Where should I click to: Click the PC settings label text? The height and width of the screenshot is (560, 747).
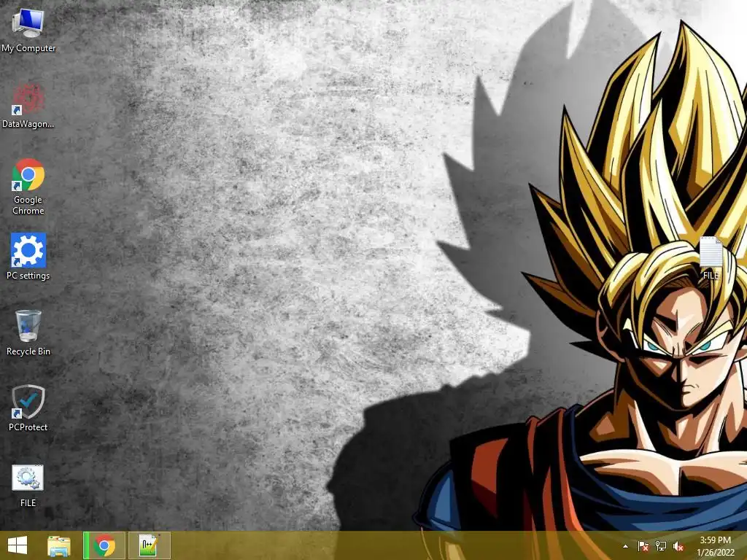(28, 276)
